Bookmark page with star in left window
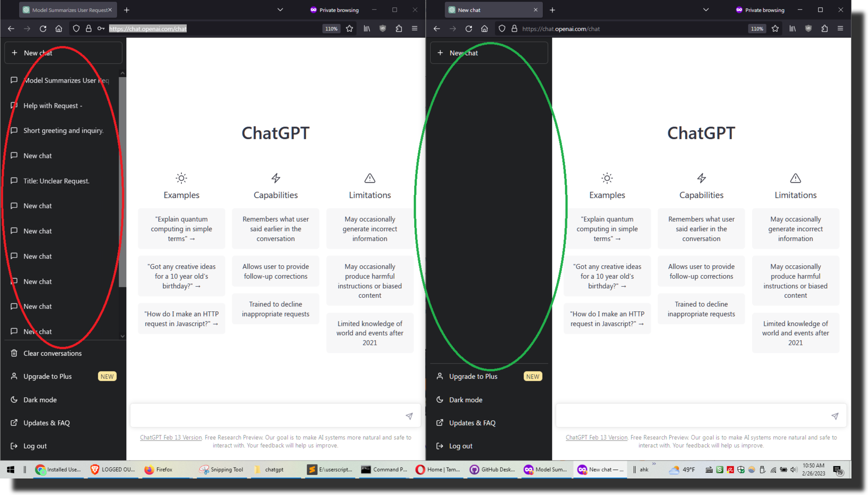868x495 pixels. (x=350, y=29)
